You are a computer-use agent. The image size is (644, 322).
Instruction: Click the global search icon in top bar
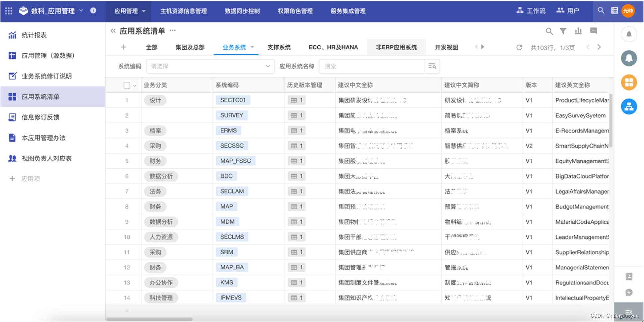point(601,10)
